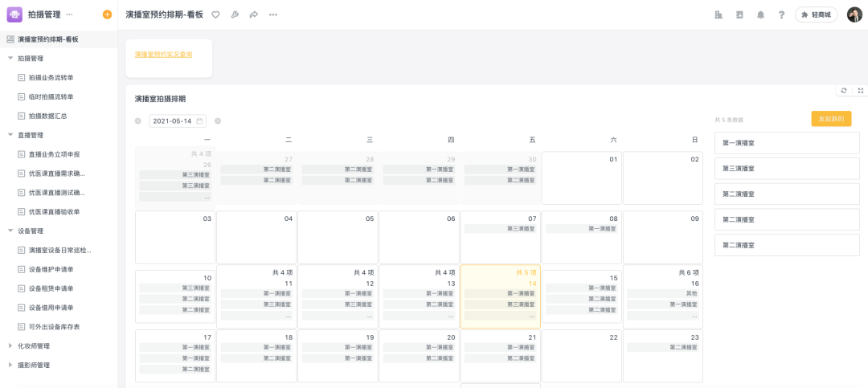This screenshot has width=868, height=388.
Task: Open the contacts address book icon
Action: [x=739, y=14]
